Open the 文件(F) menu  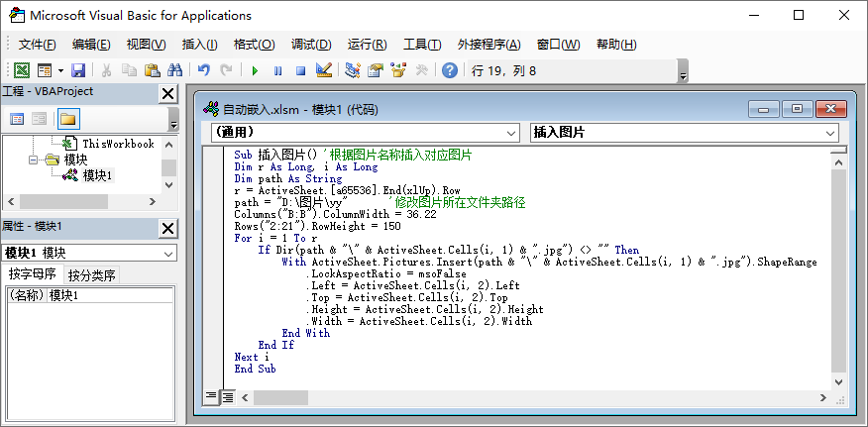click(37, 45)
